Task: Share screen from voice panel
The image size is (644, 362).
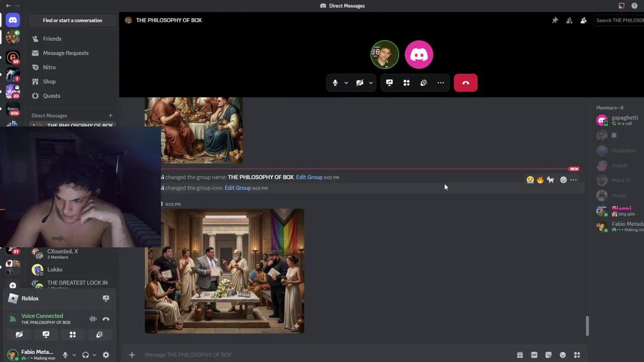Action: (x=46, y=334)
